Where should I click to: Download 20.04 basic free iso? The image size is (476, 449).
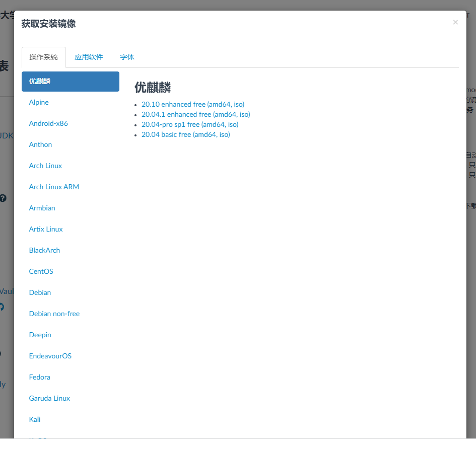pyautogui.click(x=186, y=134)
